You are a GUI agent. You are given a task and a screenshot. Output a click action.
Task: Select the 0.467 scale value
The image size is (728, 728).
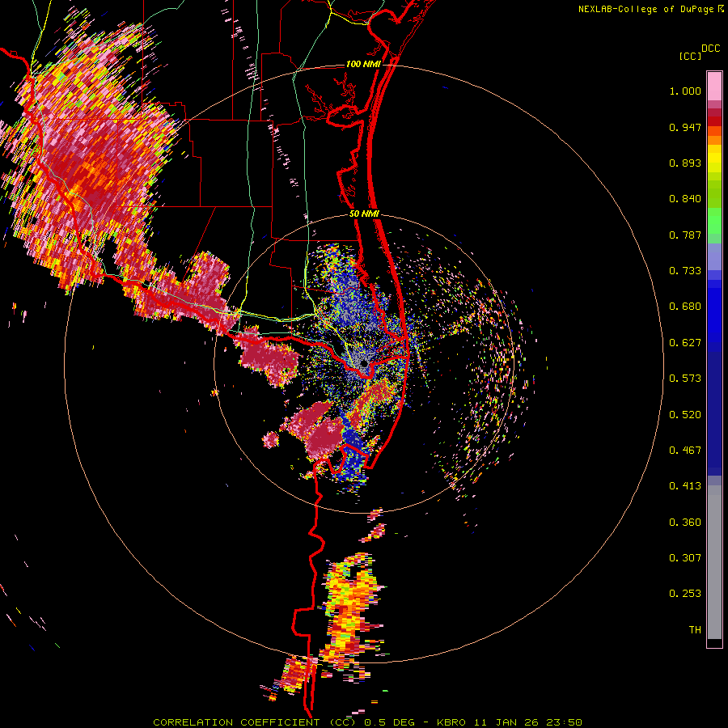tap(685, 451)
